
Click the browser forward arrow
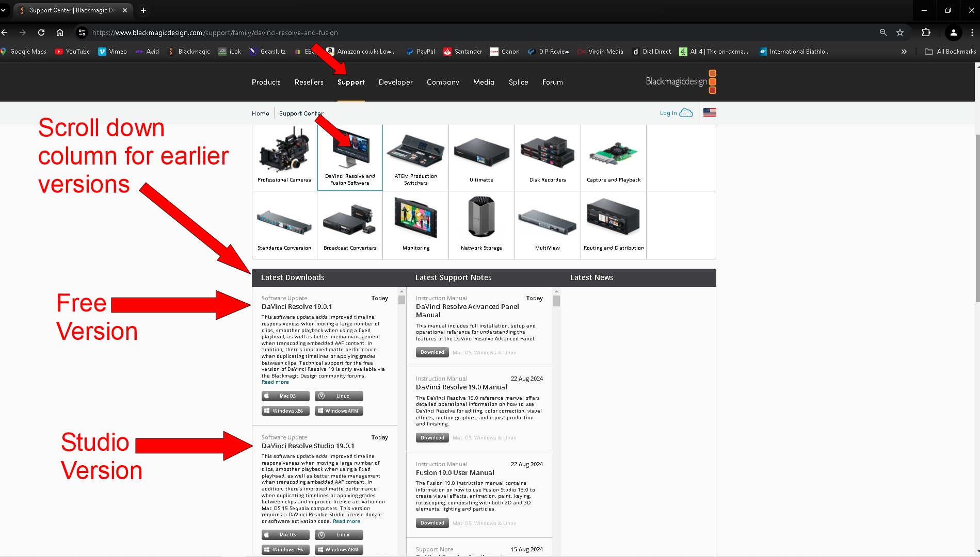click(22, 32)
